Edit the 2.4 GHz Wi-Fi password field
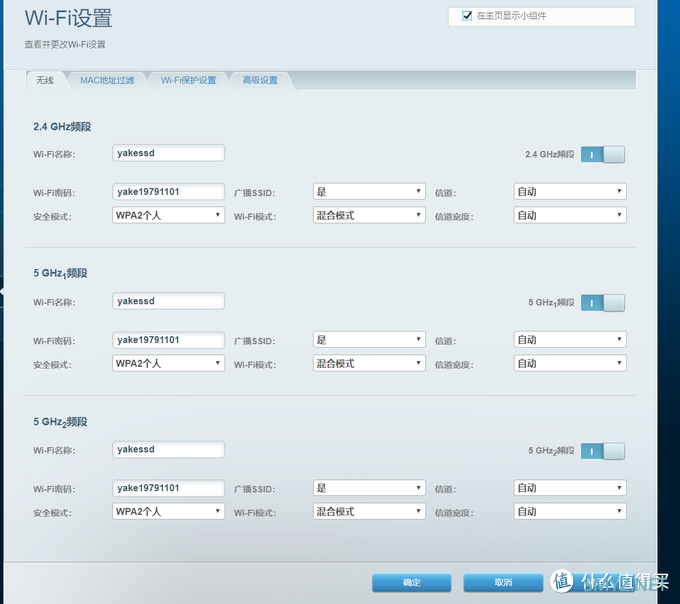The height and width of the screenshot is (604, 680). [x=169, y=192]
